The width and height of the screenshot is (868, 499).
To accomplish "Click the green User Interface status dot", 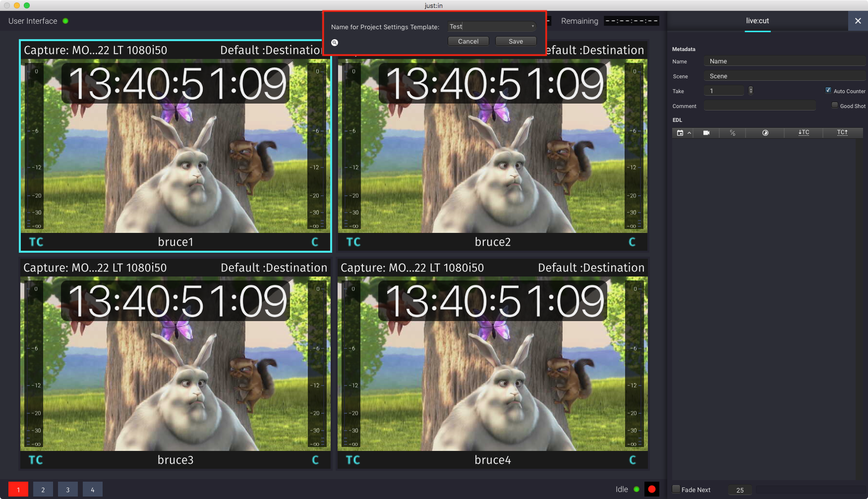I will [x=65, y=21].
